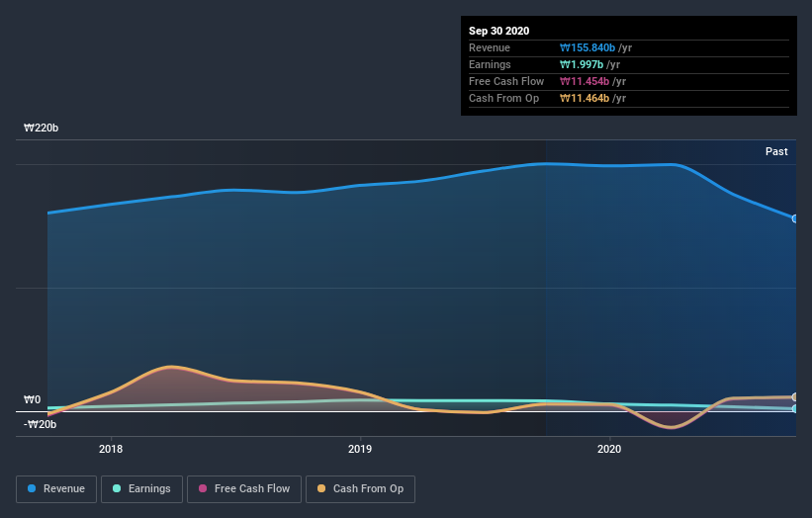The height and width of the screenshot is (518, 812).
Task: Select the 2019 x-axis label
Action: coord(360,449)
